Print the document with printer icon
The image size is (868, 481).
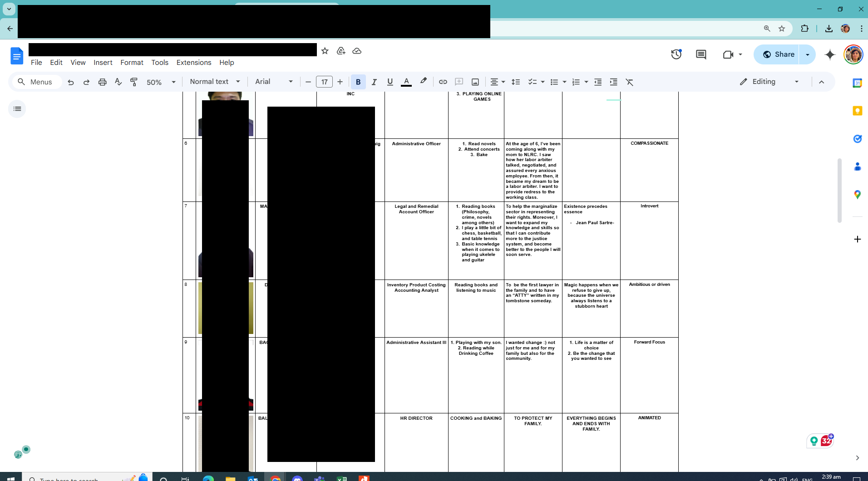(x=103, y=82)
